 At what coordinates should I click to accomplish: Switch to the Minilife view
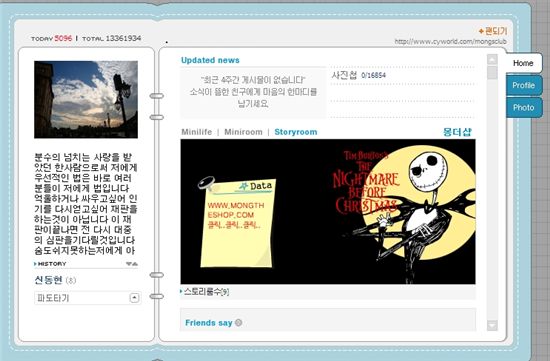click(x=196, y=132)
